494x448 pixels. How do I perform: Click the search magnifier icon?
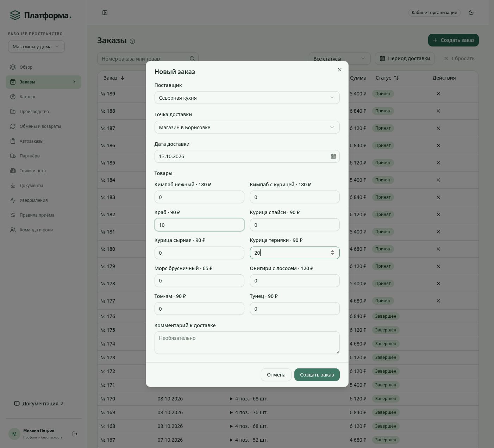[x=192, y=58]
